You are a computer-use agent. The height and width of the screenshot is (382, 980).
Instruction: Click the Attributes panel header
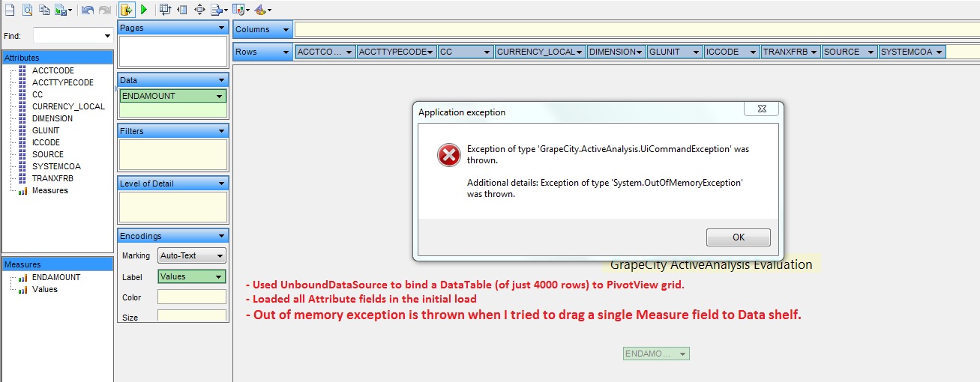[58, 58]
